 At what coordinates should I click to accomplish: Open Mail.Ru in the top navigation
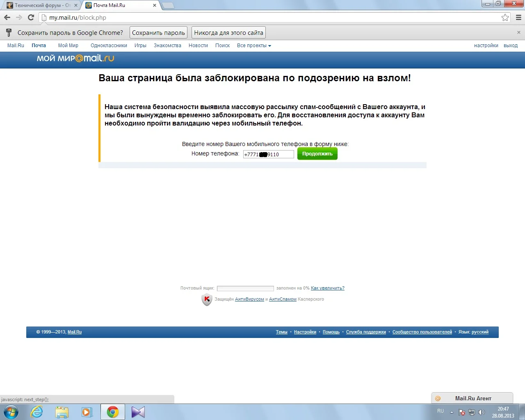(16, 46)
